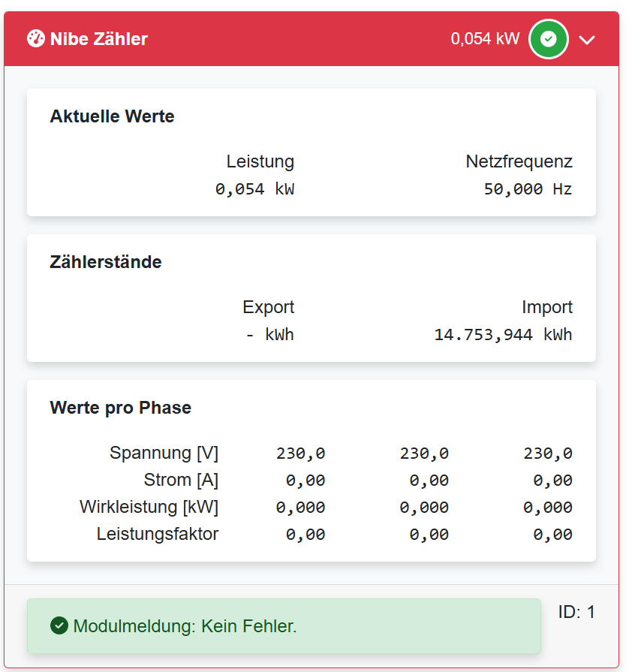Click the Import 14.753,944 kWh reading
629x672 pixels.
tap(503, 335)
